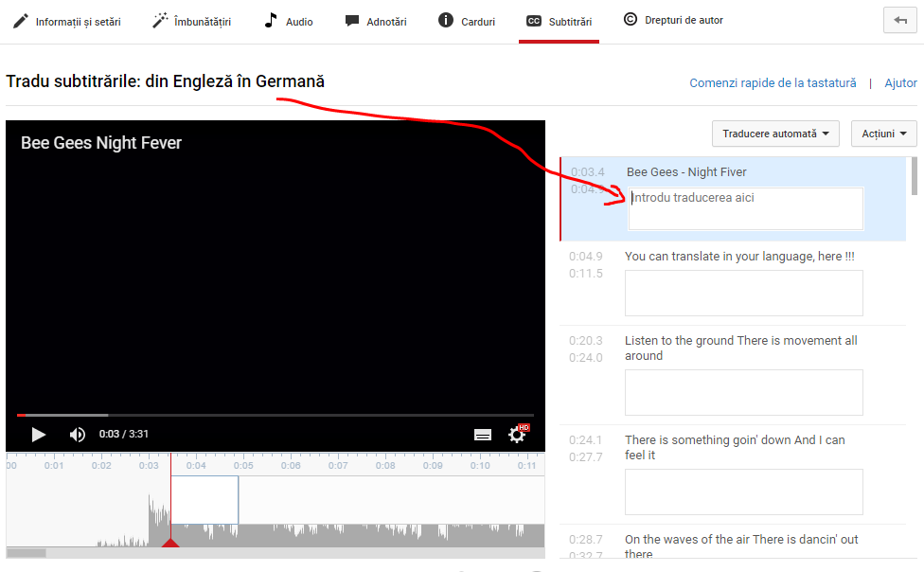The image size is (924, 572).
Task: Click the magic wand Îmbunătățiri icon
Action: [x=160, y=21]
